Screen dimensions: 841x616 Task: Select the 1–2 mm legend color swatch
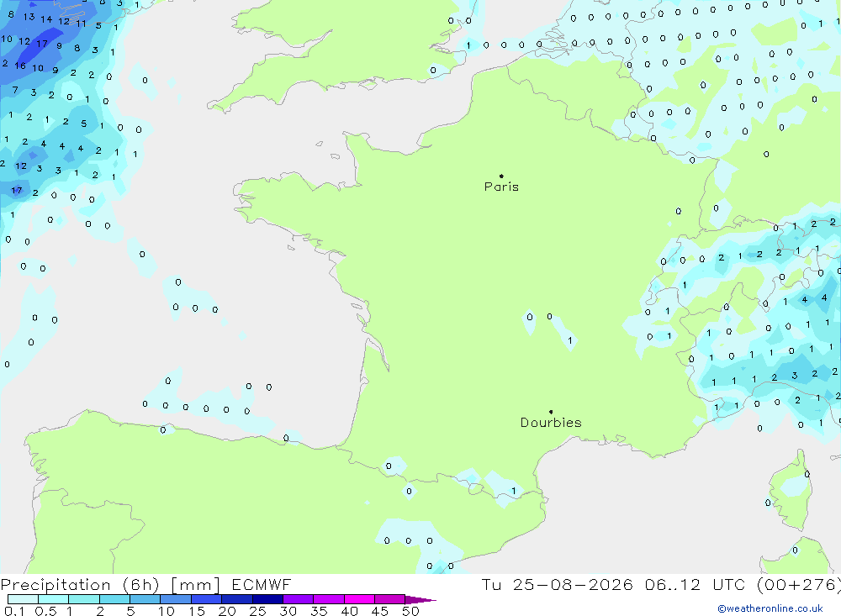[x=83, y=599]
